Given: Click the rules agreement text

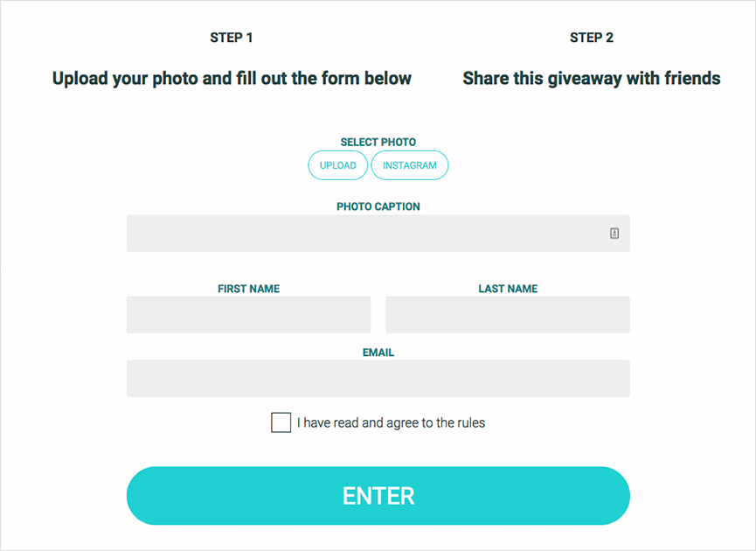Looking at the screenshot, I should (x=392, y=422).
